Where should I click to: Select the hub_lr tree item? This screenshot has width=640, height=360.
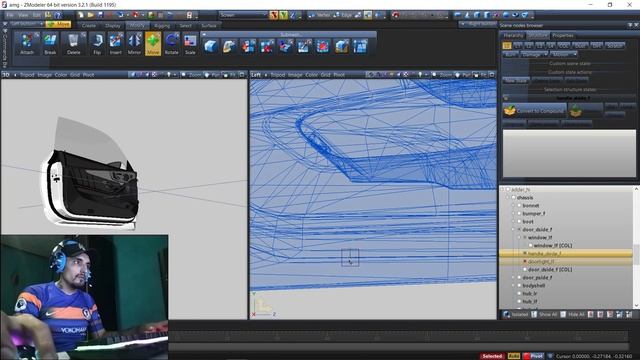(530, 293)
